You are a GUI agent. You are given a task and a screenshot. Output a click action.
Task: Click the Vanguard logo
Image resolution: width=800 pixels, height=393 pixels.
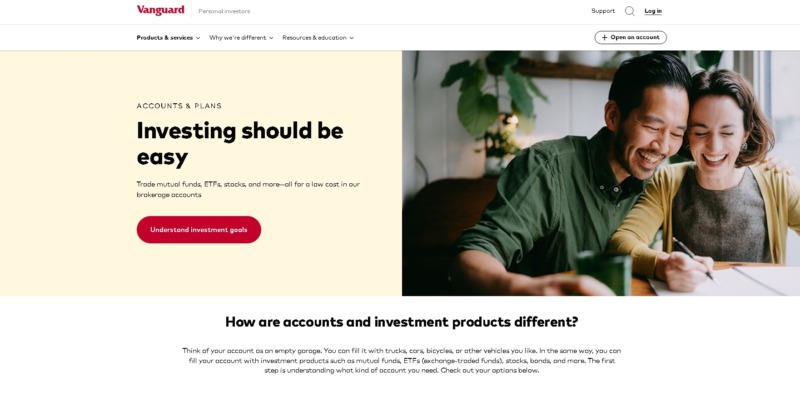point(160,10)
